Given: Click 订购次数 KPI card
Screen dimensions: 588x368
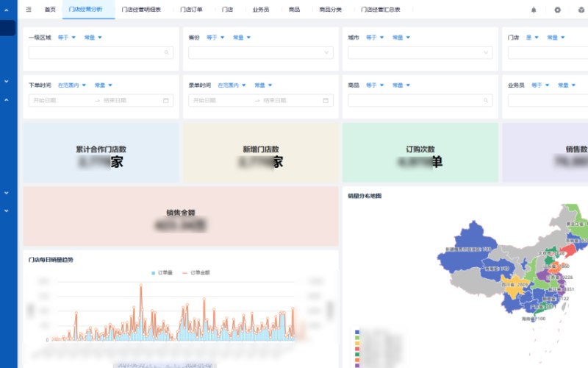Looking at the screenshot, I should [420, 152].
